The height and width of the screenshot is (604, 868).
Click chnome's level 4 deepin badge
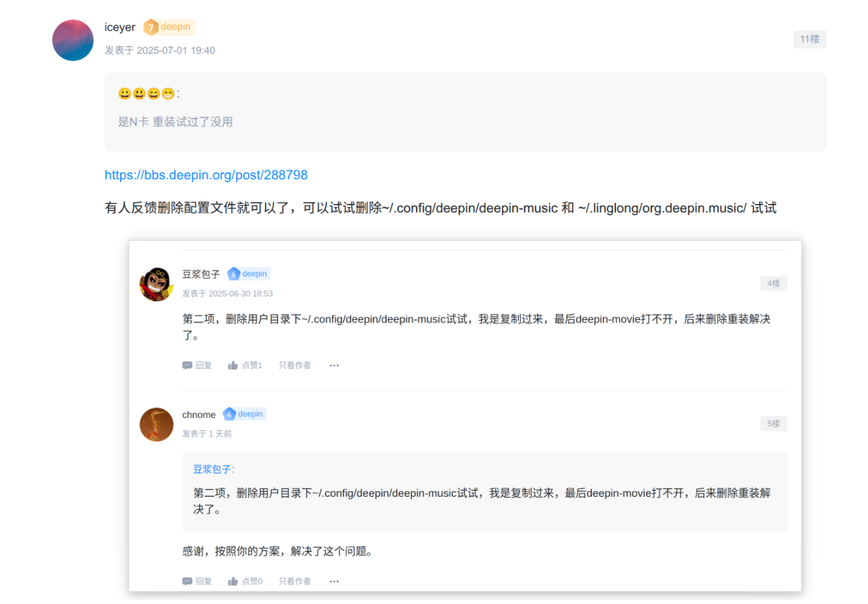pyautogui.click(x=244, y=414)
